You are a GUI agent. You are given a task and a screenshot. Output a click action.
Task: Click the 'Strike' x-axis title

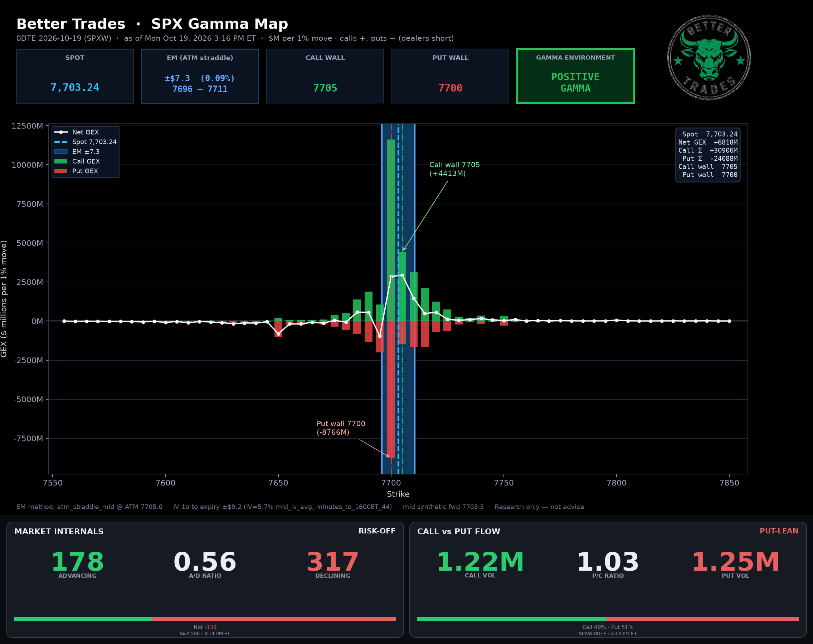point(398,494)
